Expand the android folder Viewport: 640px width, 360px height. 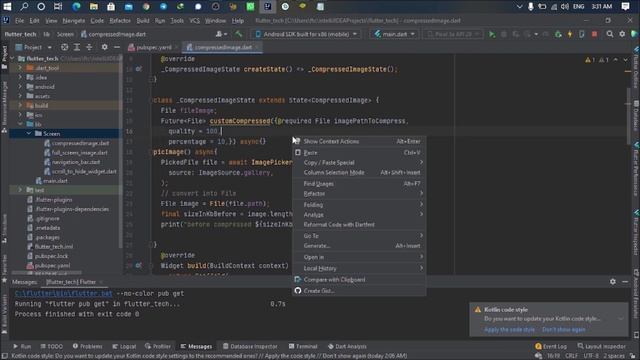click(x=20, y=87)
